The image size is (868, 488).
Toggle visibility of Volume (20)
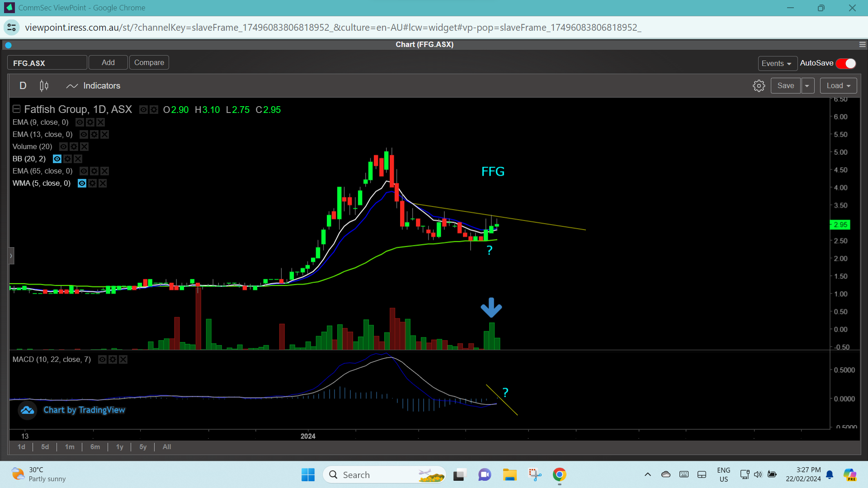(x=63, y=147)
